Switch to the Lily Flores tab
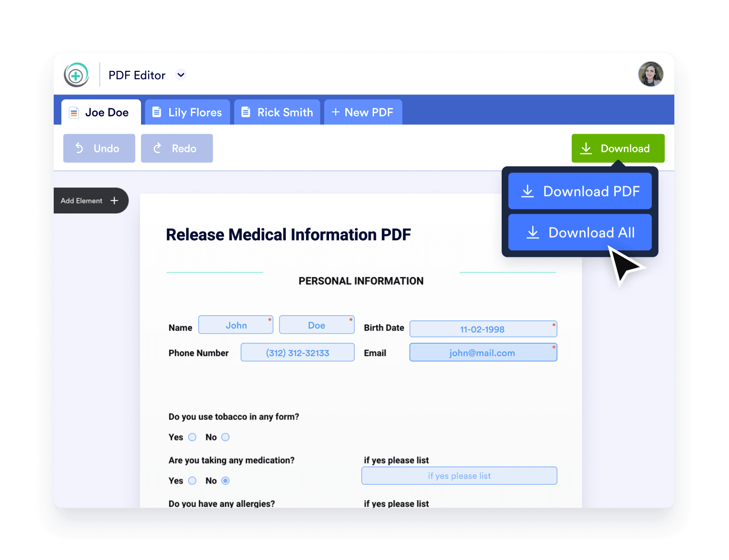This screenshot has height=560, width=729. point(187,112)
